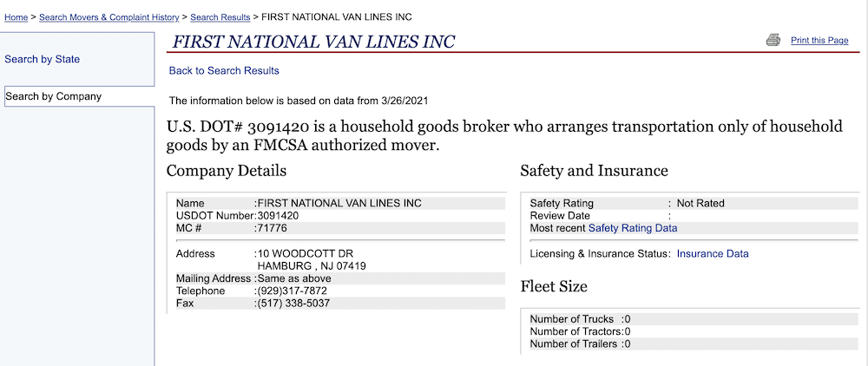Click the telephone number (929)317-7872
The image size is (868, 366).
coord(292,291)
